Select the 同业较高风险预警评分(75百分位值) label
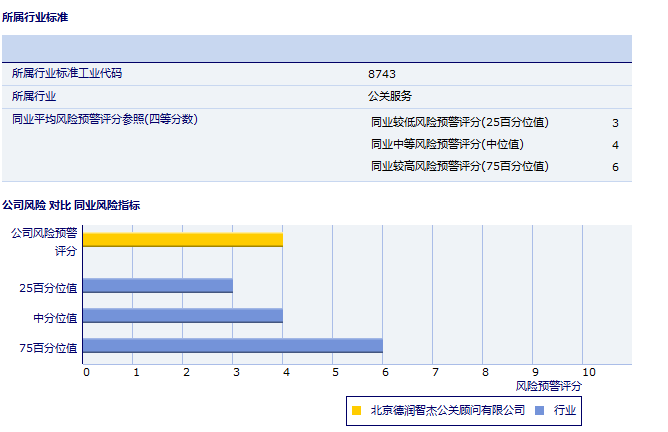 460,167
